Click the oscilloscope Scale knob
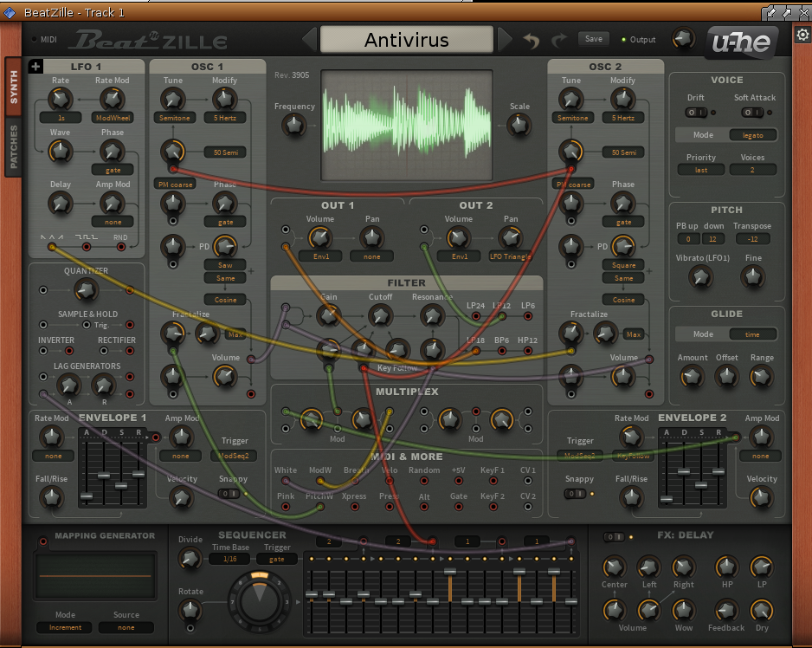Viewport: 812px width, 648px height. [519, 125]
